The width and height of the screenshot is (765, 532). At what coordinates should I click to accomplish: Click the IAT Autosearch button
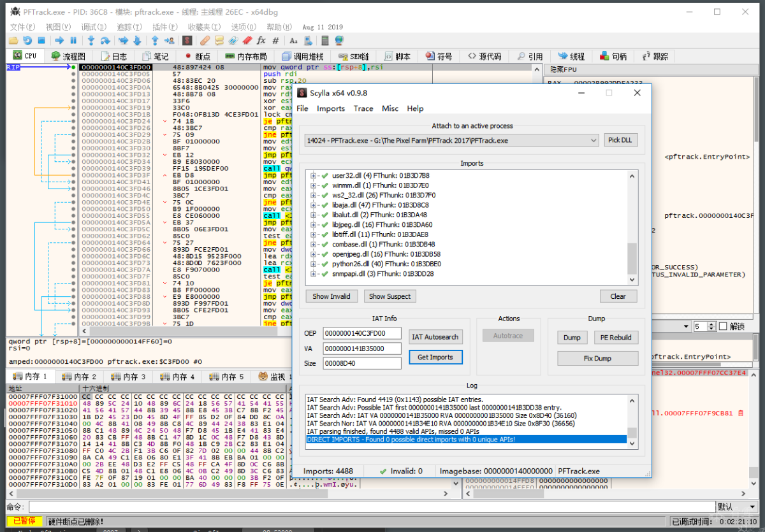[x=435, y=337]
